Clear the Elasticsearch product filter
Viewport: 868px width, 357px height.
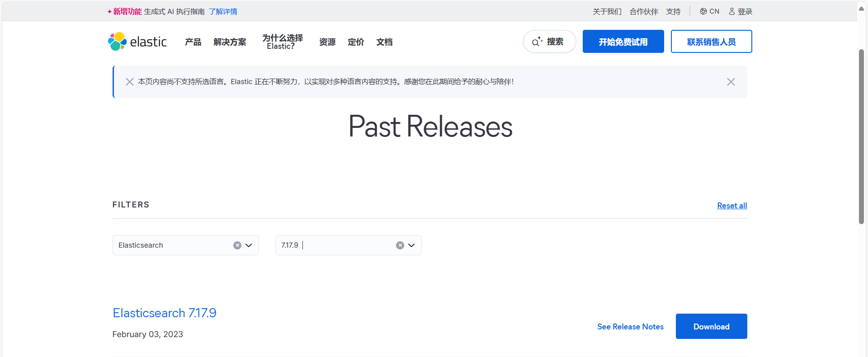point(237,245)
